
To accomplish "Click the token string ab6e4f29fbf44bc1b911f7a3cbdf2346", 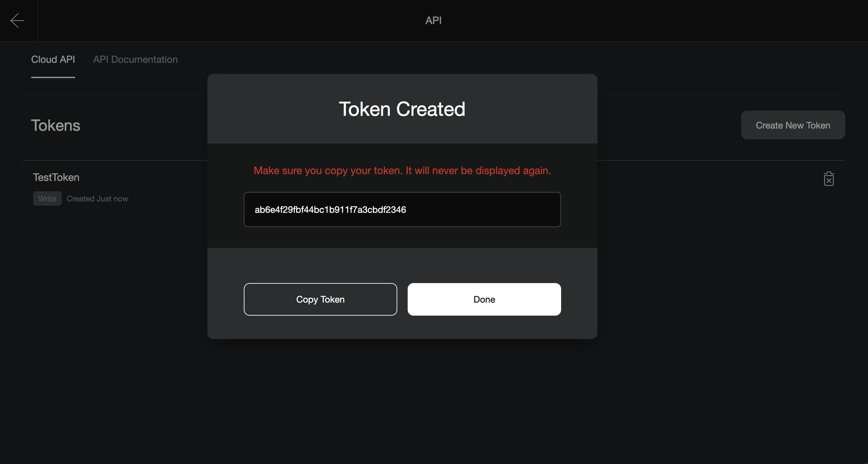I will (330, 210).
